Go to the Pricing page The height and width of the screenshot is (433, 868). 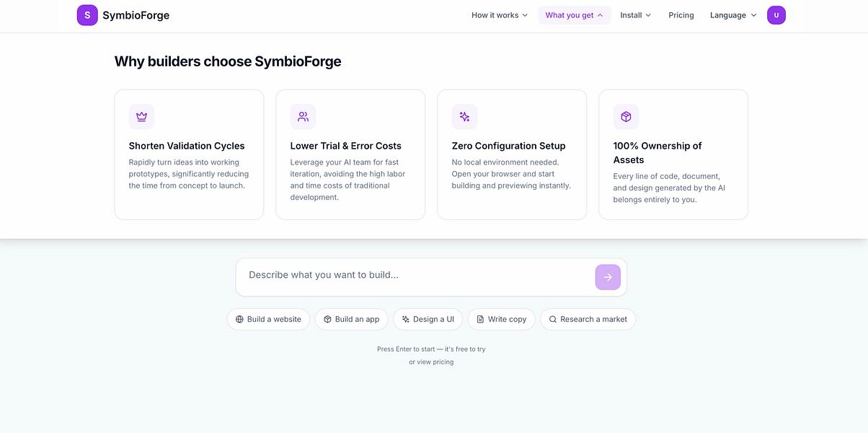pos(681,15)
